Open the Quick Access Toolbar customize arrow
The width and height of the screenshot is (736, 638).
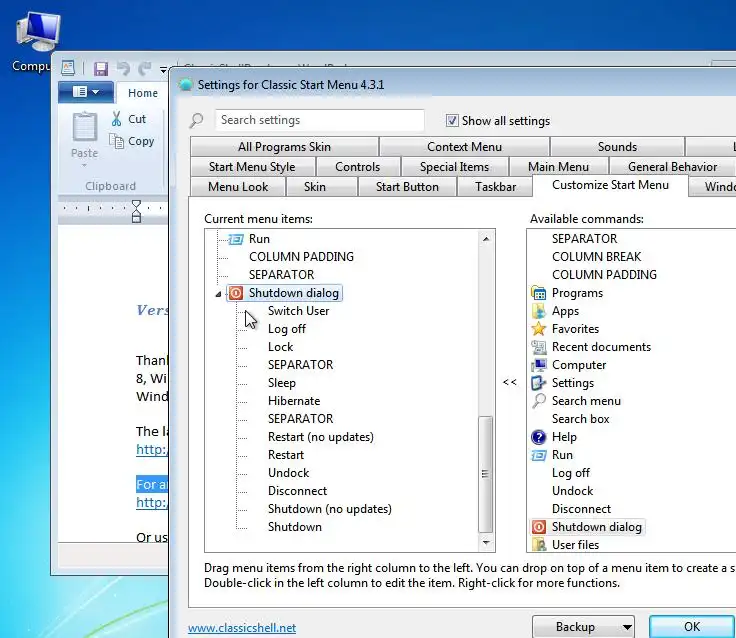(163, 69)
